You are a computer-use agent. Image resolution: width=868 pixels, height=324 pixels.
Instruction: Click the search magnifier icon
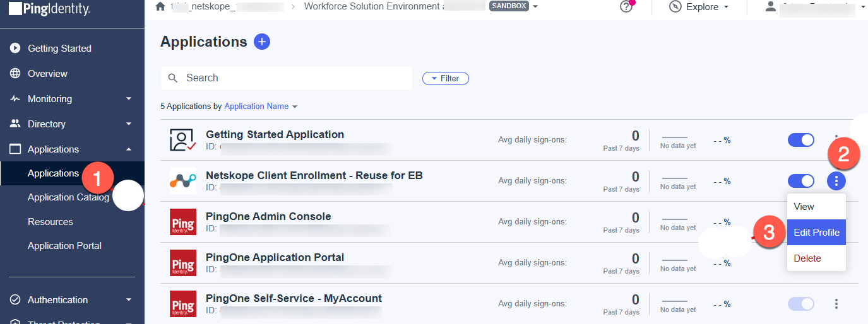[x=173, y=78]
